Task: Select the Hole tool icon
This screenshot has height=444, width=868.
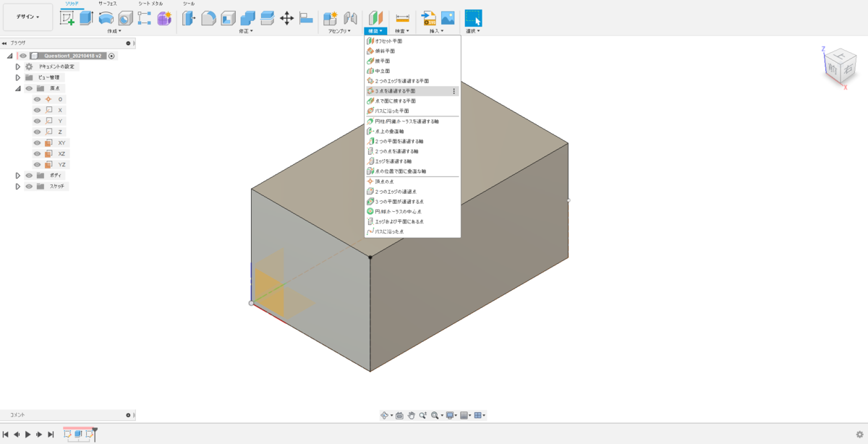Action: [x=125, y=18]
